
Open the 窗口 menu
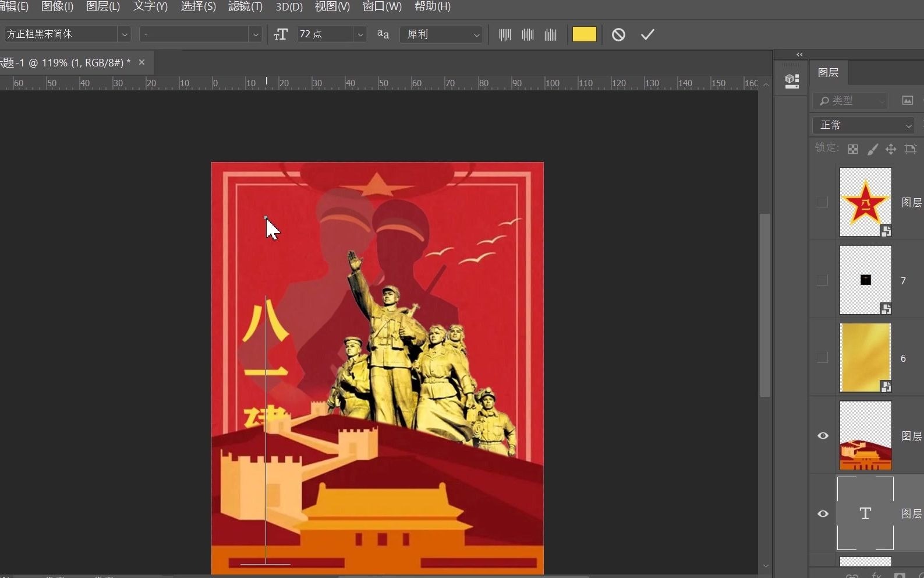[382, 6]
